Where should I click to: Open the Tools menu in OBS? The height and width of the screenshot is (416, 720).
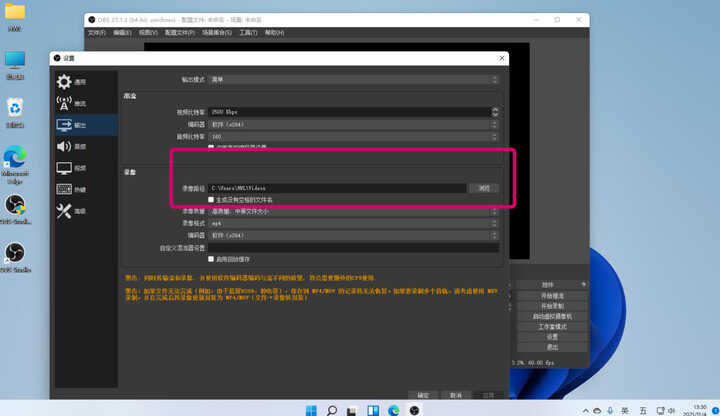point(248,33)
